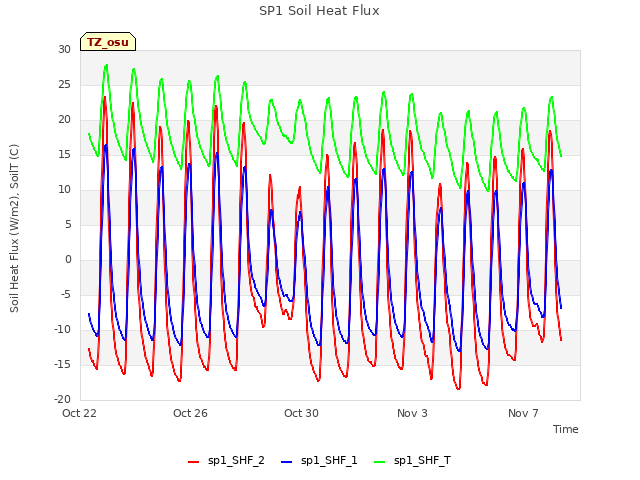Click the 0 y-axis tick label
Viewport: 640px width, 480px height.
(68, 260)
